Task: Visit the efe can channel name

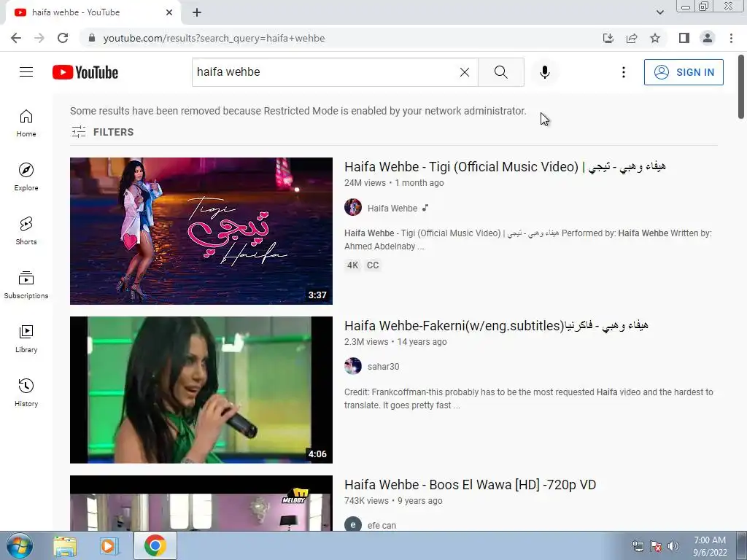Action: 382,525
